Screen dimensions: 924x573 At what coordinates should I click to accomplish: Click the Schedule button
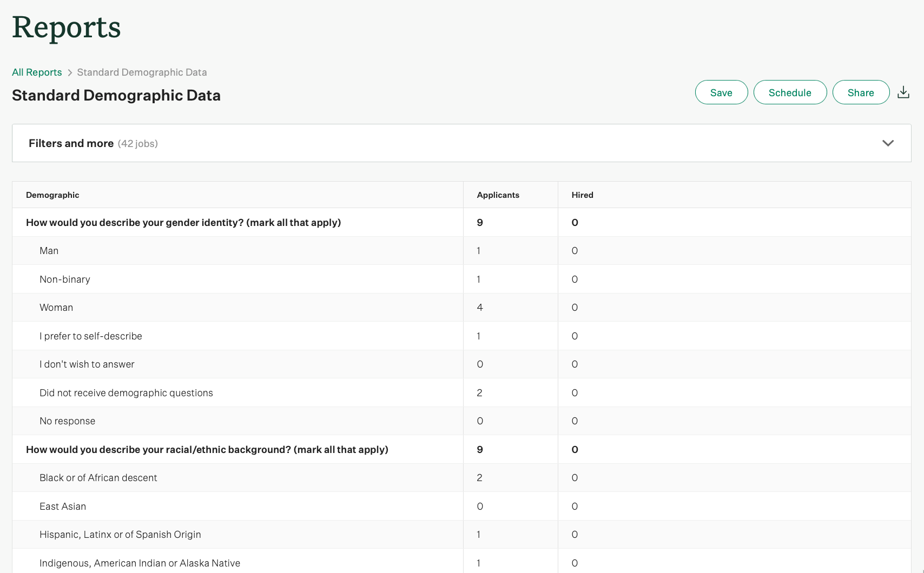[x=790, y=92]
